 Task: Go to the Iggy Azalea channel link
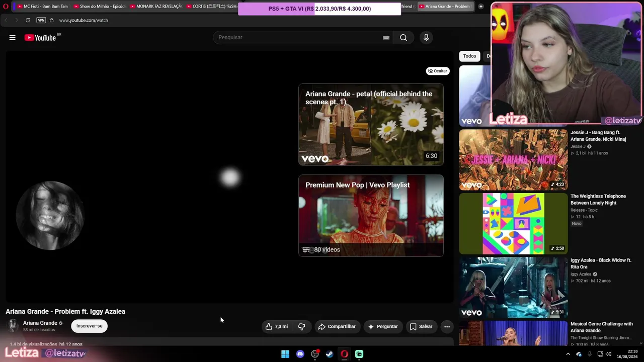[581, 274]
